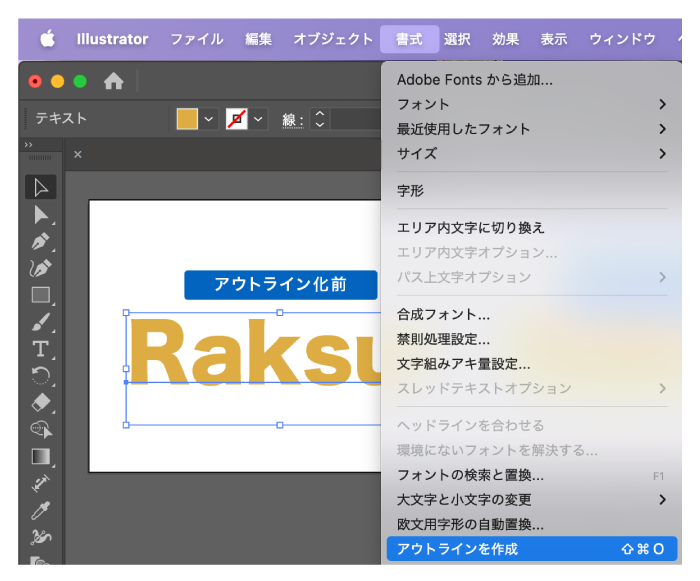Choose 文字組みアキ量設定... menu item
The width and height of the screenshot is (700, 581).
pos(531,364)
